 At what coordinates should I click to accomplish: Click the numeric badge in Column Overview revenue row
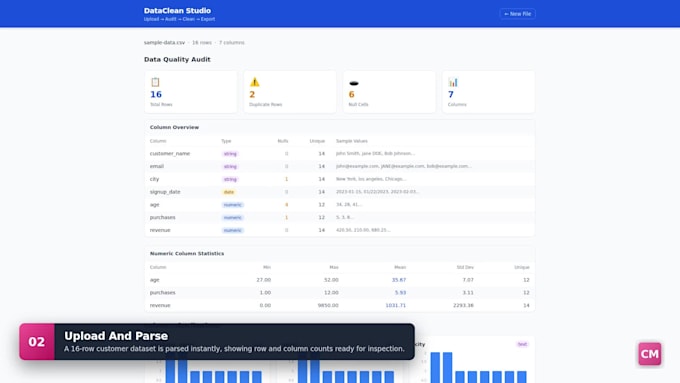pyautogui.click(x=233, y=230)
